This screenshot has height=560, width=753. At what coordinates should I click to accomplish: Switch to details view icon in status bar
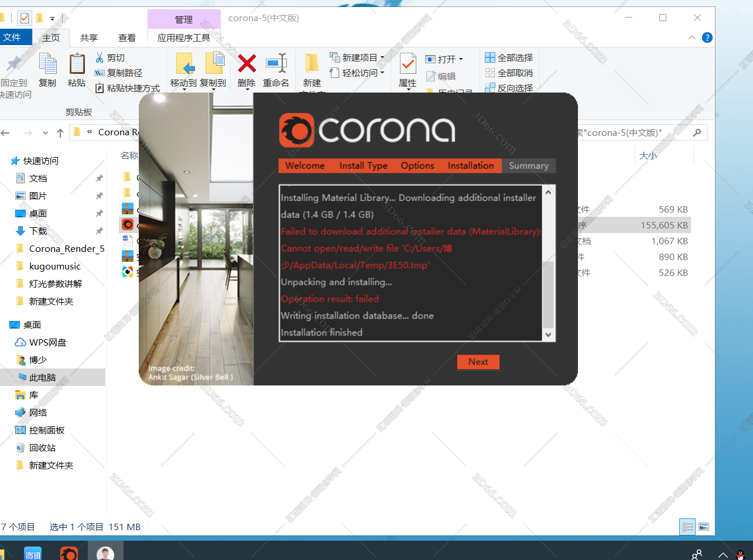point(687,527)
